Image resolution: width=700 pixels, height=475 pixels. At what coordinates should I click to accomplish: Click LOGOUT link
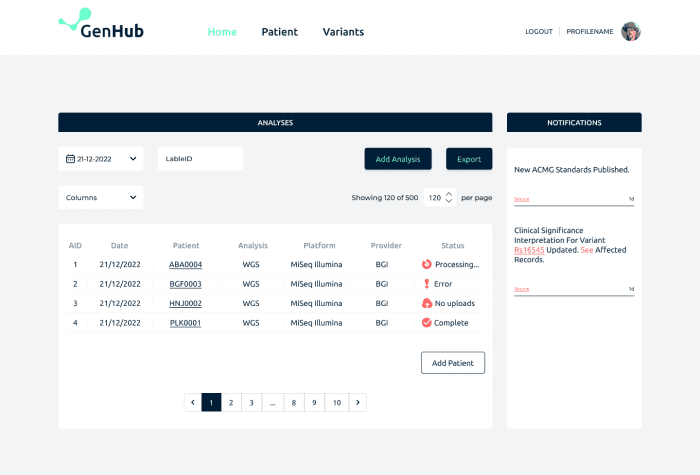point(539,32)
